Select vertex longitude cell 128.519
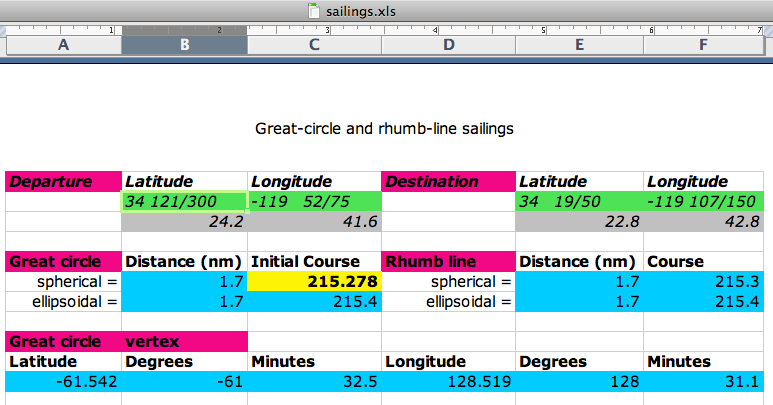 (448, 382)
